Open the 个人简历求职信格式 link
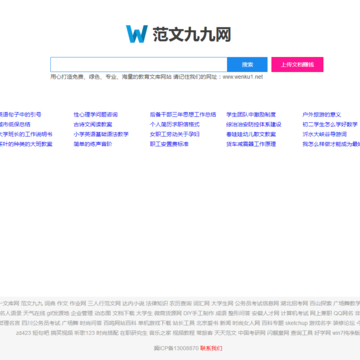The image size is (360, 360). click(175, 124)
